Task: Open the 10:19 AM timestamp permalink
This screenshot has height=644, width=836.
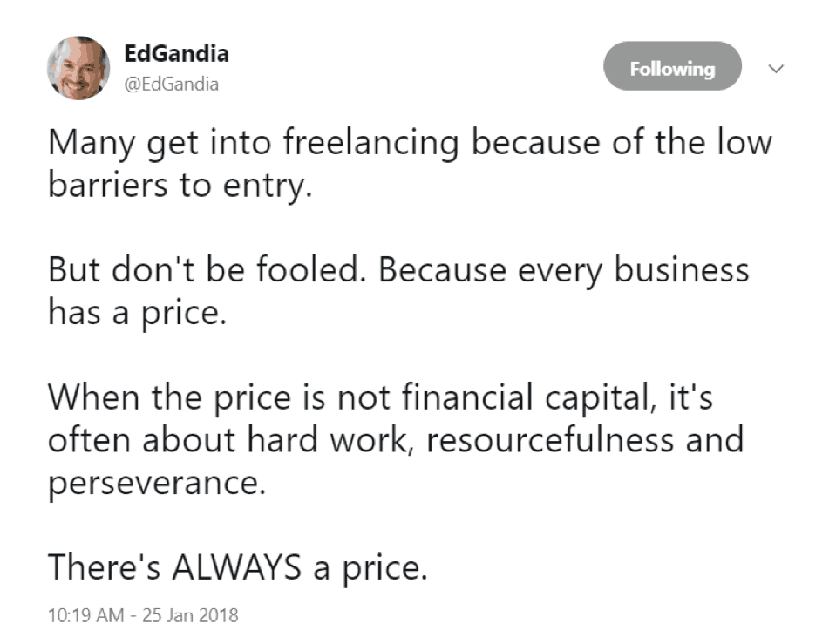Action: tap(85, 615)
